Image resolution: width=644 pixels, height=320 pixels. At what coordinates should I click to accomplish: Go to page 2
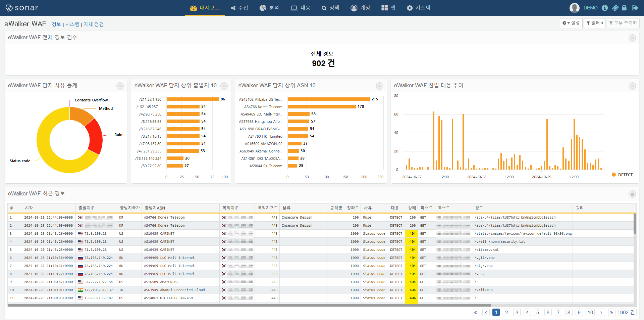[x=506, y=312]
